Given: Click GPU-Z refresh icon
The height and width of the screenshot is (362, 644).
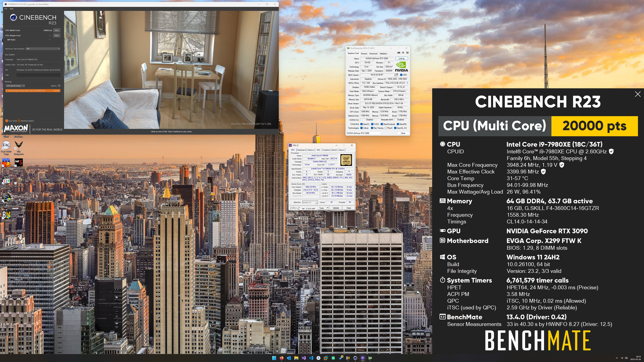Looking at the screenshot, I should point(403,53).
